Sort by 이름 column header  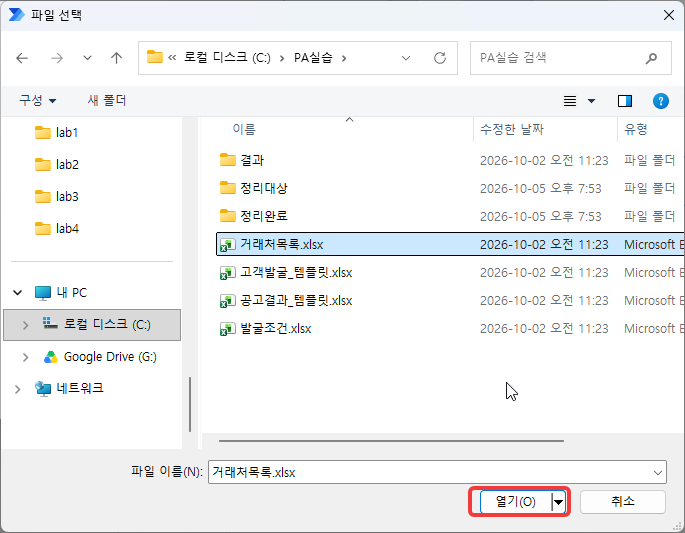point(244,129)
